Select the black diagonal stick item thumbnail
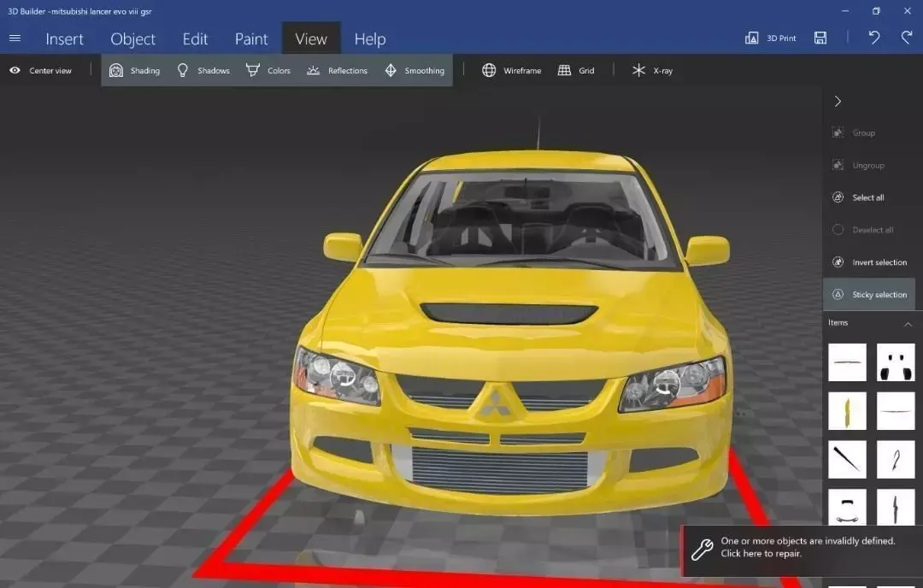 (x=847, y=459)
